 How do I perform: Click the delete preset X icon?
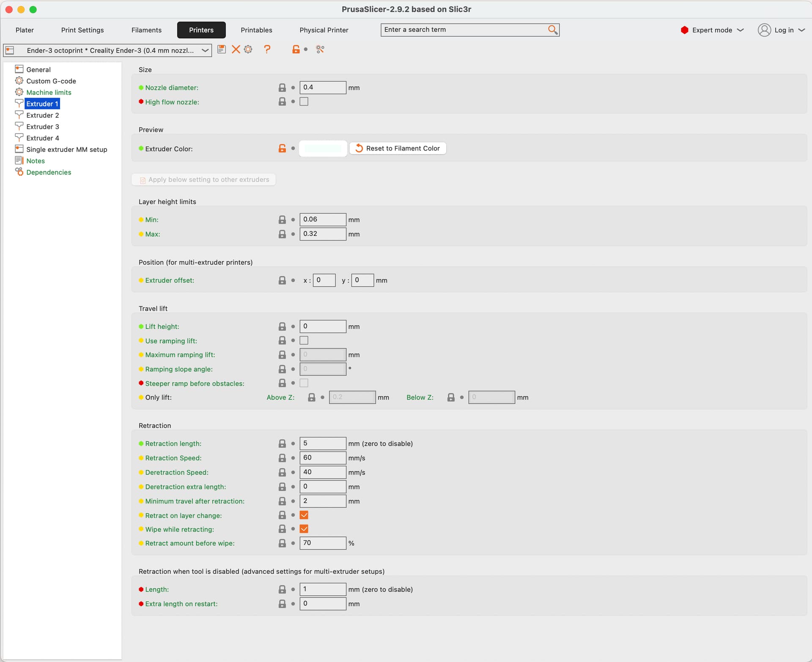tap(236, 49)
